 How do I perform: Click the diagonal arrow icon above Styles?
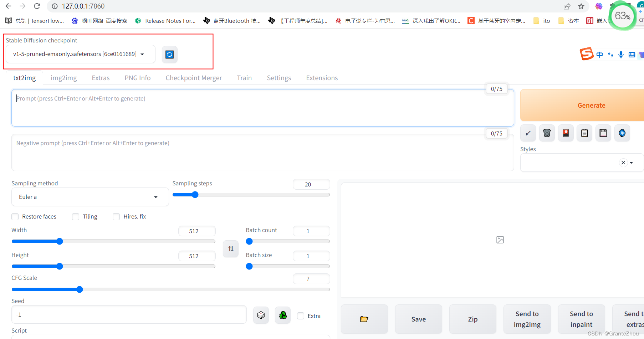pos(528,133)
